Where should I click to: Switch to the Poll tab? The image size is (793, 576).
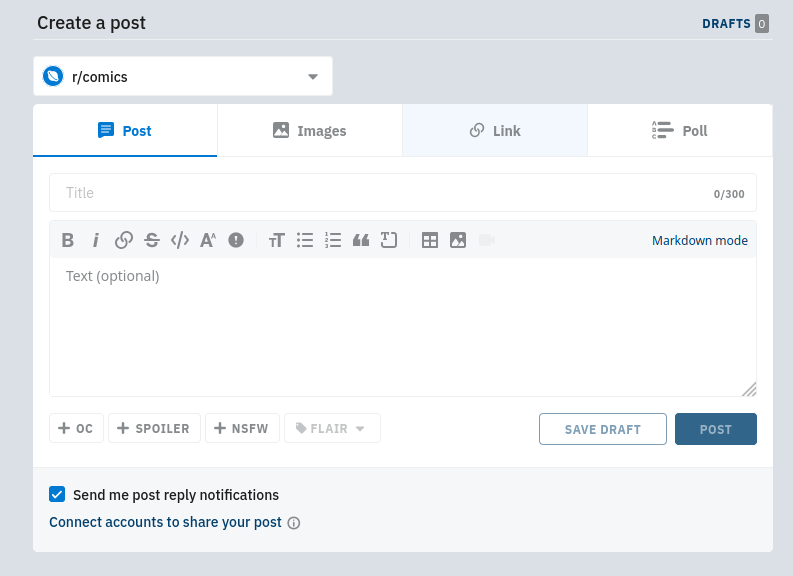point(680,131)
